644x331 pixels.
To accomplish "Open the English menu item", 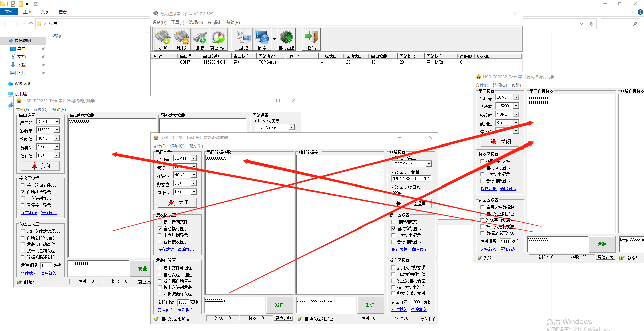I will pyautogui.click(x=214, y=23).
